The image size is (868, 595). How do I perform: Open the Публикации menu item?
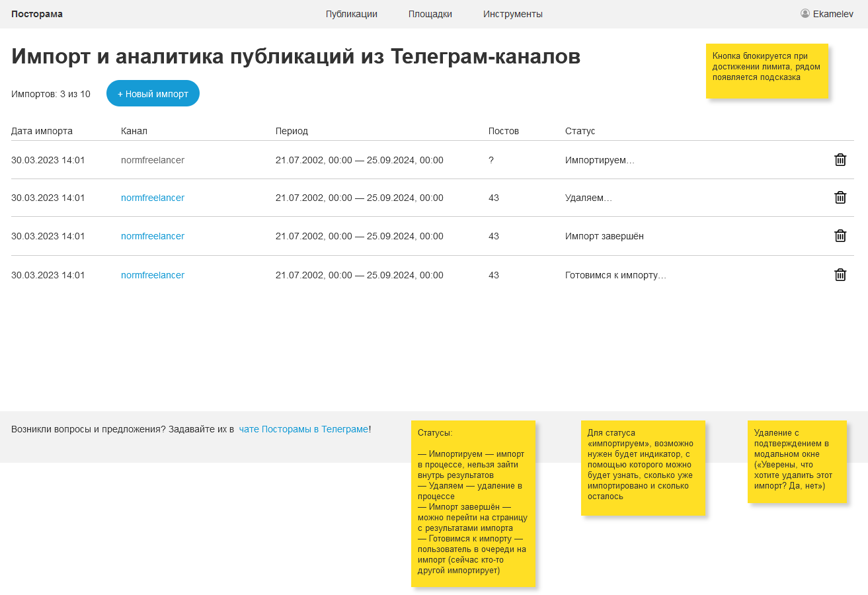point(351,14)
